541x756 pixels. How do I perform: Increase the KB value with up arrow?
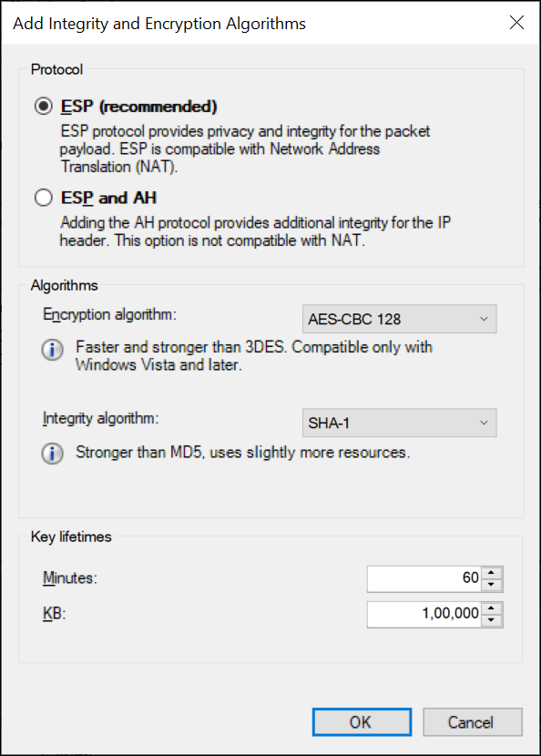(x=491, y=608)
